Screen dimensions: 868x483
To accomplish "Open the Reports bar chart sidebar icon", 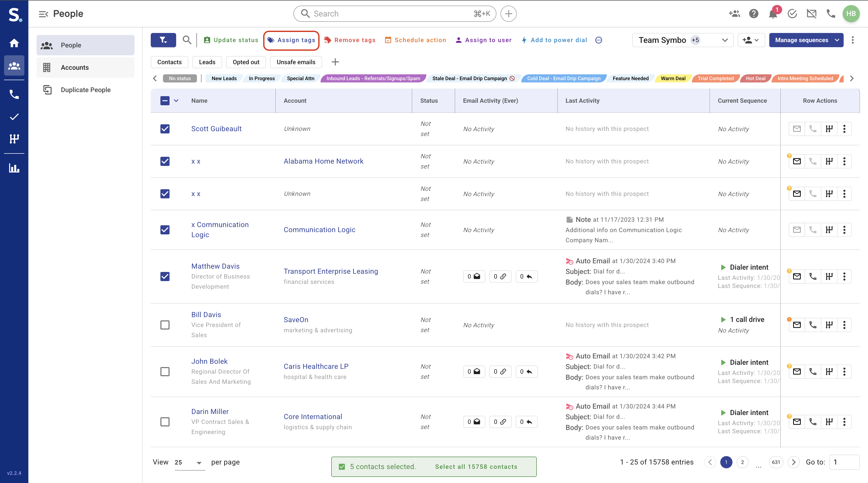I will pos(14,168).
